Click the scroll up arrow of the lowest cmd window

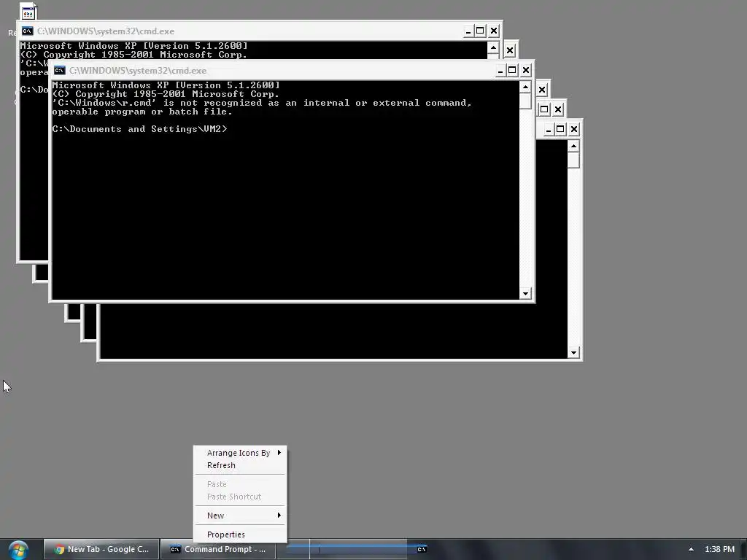point(573,146)
